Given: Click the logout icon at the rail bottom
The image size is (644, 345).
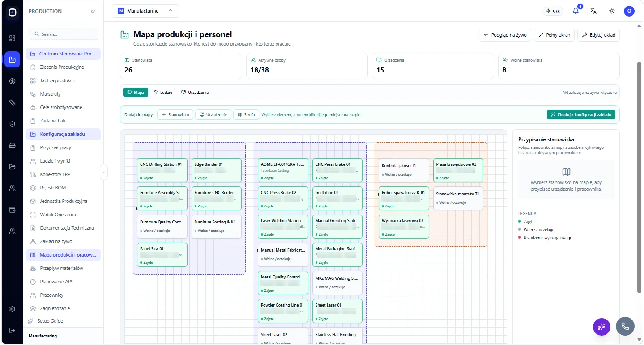Looking at the screenshot, I should (x=12, y=330).
